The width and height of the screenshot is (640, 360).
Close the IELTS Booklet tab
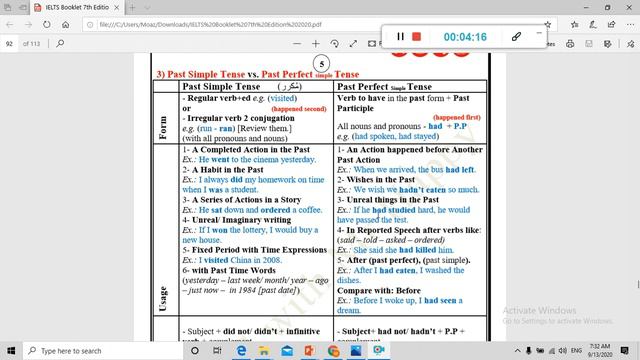point(116,7)
